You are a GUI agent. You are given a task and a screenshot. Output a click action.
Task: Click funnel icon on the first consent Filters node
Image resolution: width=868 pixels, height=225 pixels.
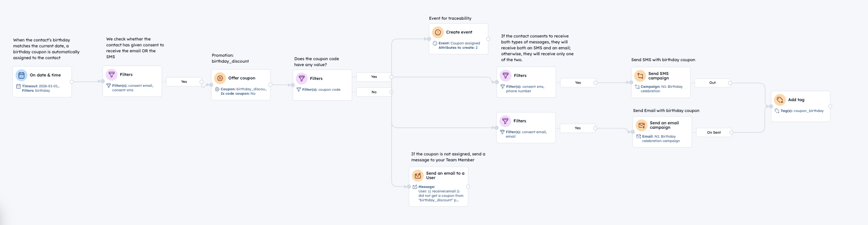[111, 75]
